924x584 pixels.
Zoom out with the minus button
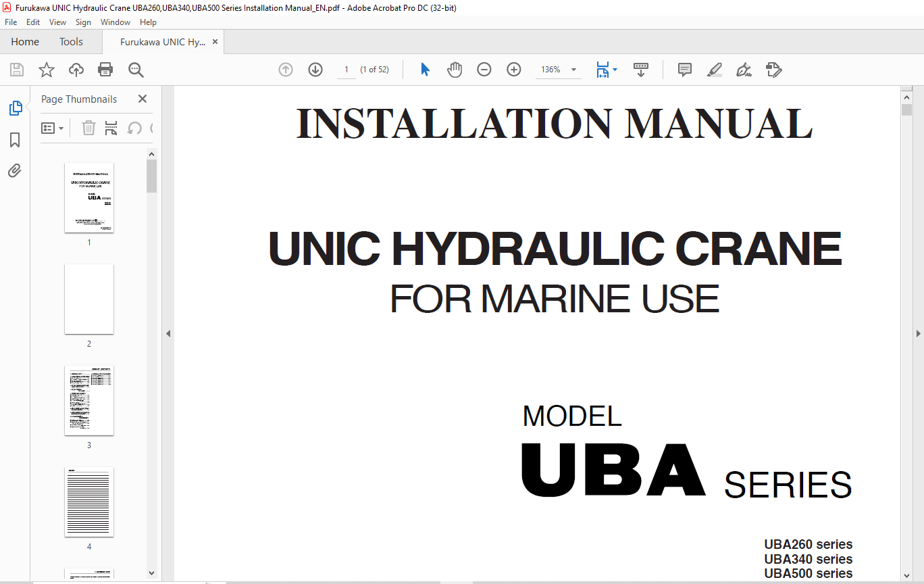click(484, 70)
